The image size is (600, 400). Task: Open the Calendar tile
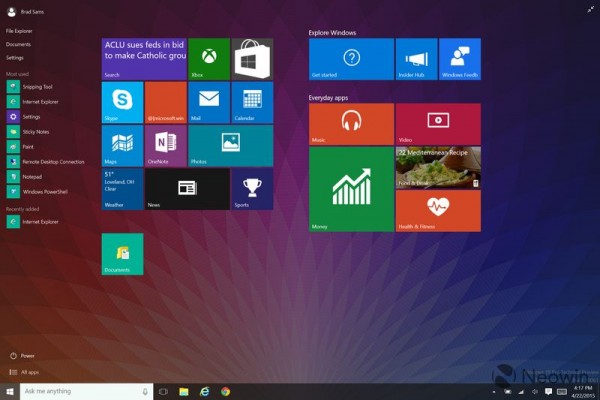[252, 102]
